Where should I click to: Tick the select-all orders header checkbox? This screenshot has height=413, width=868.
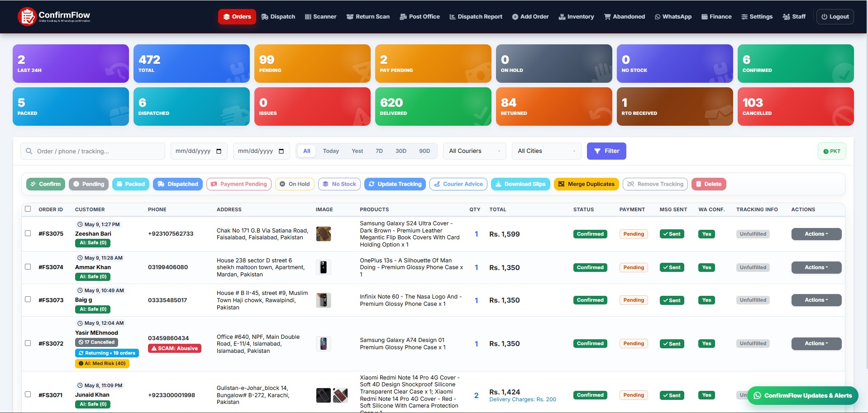pos(28,209)
